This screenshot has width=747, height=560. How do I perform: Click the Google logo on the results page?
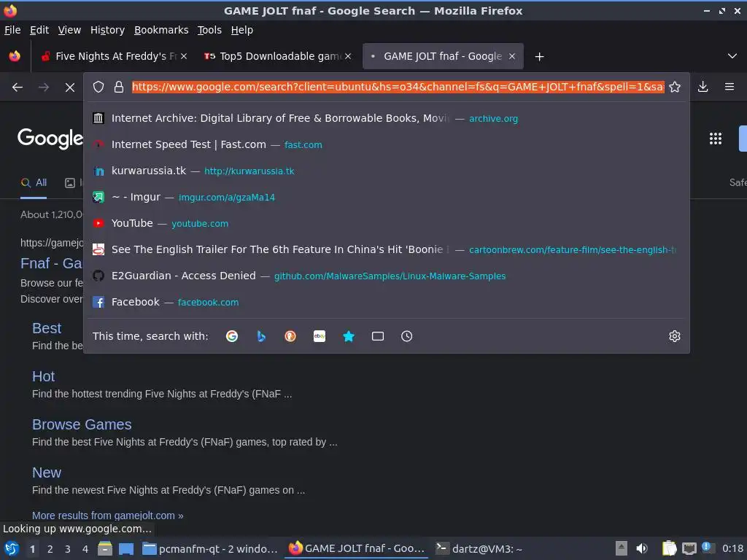click(x=50, y=139)
